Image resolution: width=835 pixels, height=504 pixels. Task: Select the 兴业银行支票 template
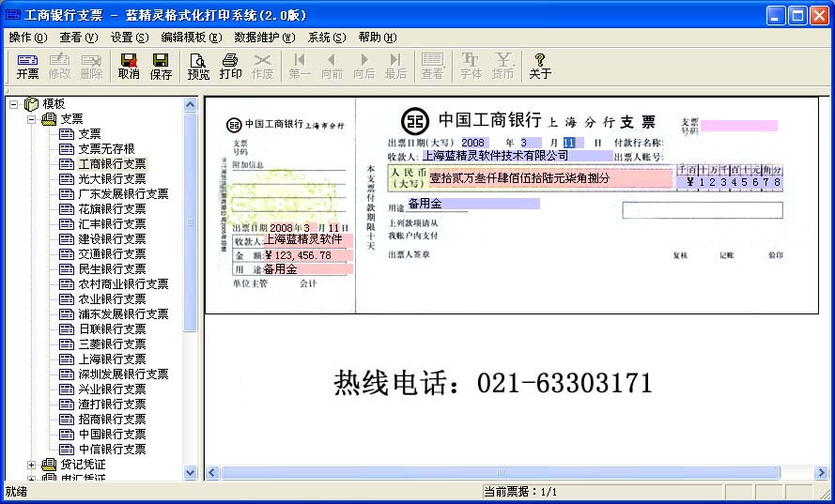coord(112,389)
